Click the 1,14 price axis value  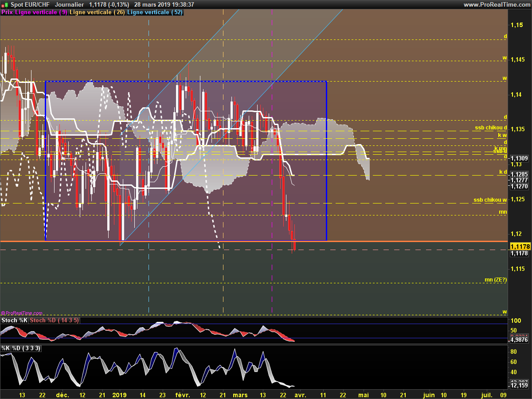point(516,95)
